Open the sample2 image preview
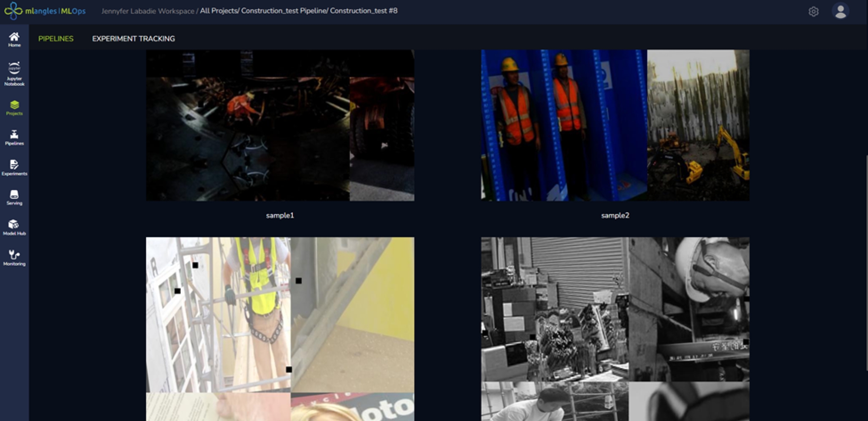This screenshot has height=421, width=868. (x=615, y=125)
